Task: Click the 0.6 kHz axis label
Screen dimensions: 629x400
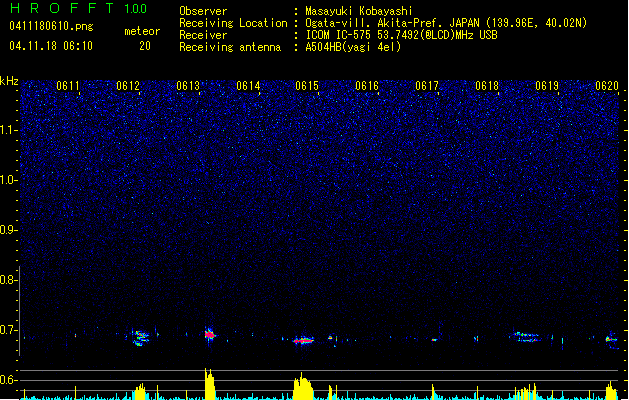Action: pyautogui.click(x=9, y=380)
